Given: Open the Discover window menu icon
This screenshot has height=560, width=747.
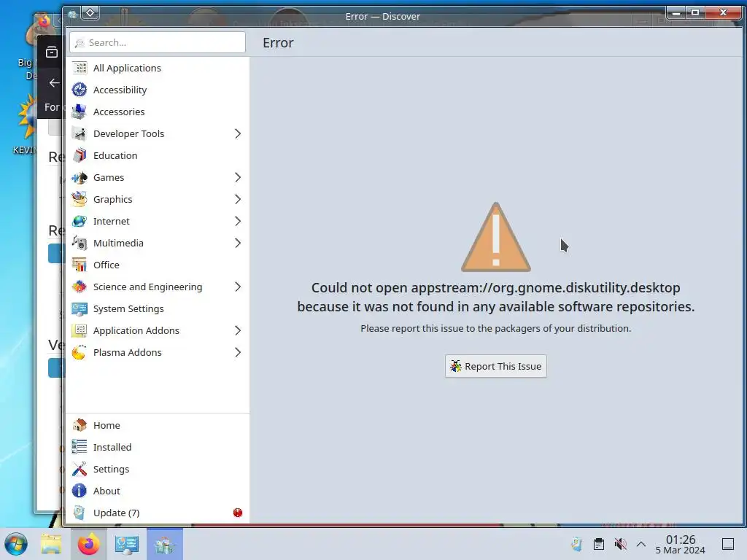Looking at the screenshot, I should [x=72, y=15].
